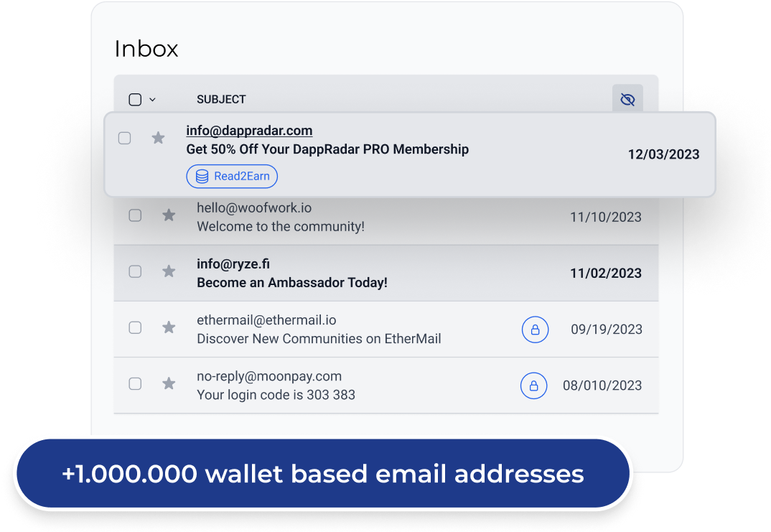771x532 pixels.
Task: Select the hello@woofwork.io email checkbox
Action: point(135,215)
